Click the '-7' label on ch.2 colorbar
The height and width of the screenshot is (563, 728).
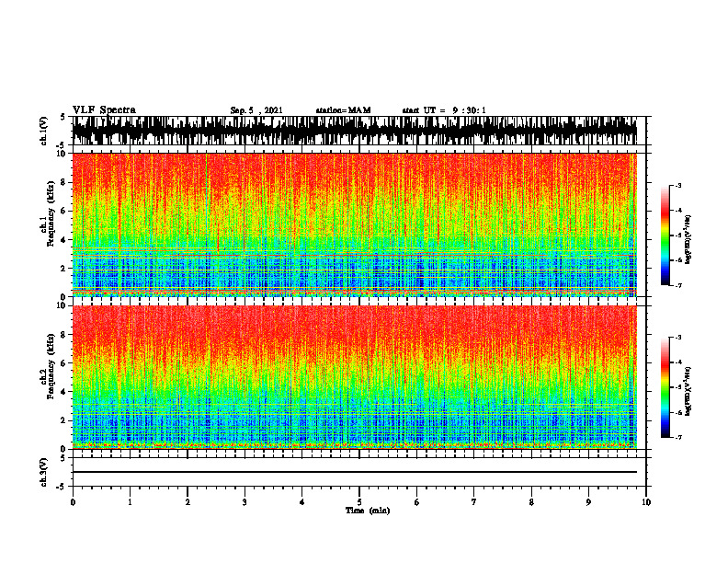coord(678,437)
